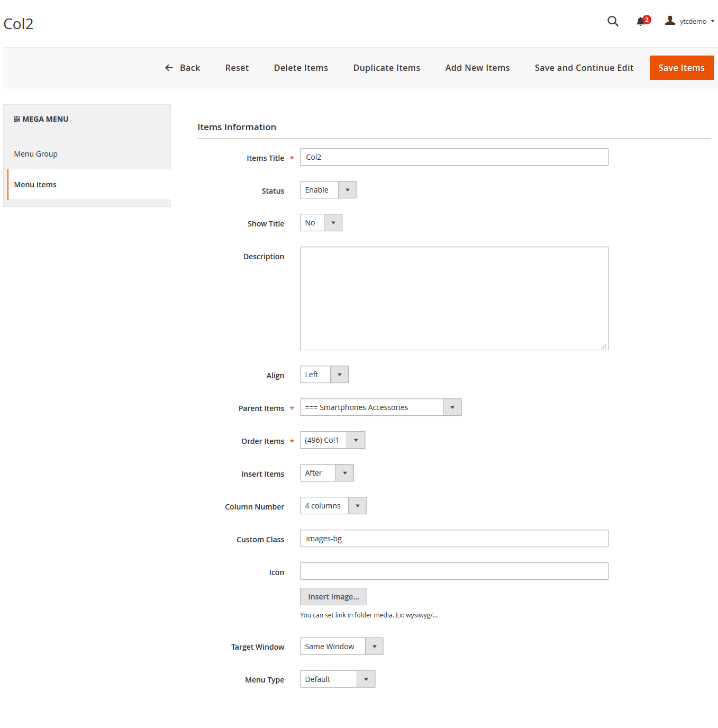The image size is (718, 728).
Task: Click the Description resize handle
Action: click(604, 346)
